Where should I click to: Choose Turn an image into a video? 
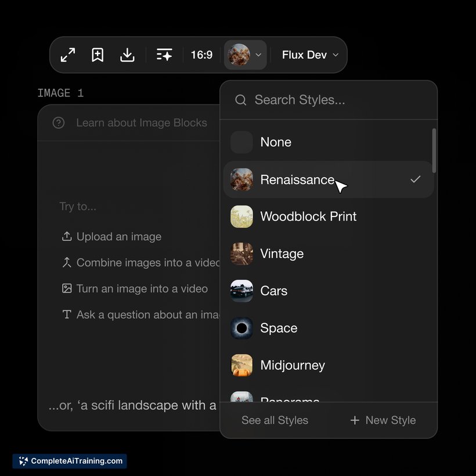135,289
